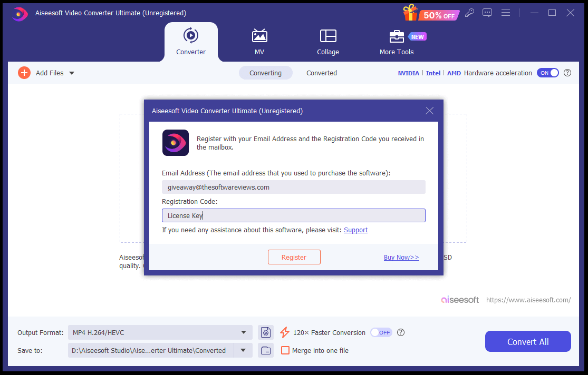Screen dimensions: 588x375
Task: Open the Output Format dropdown
Action: [160, 332]
